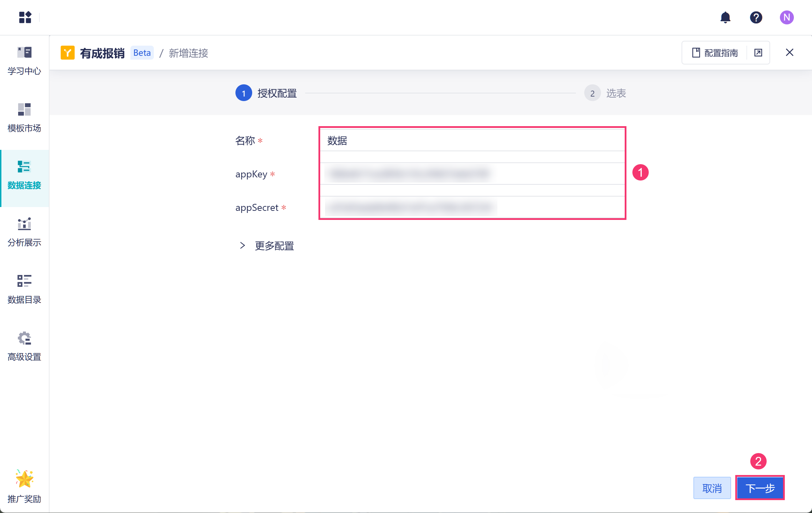Image resolution: width=812 pixels, height=513 pixels.
Task: Open the app grid icon in the top-left
Action: [25, 17]
